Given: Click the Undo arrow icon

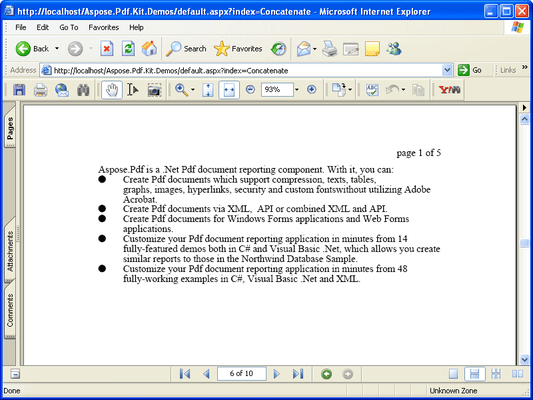Looking at the screenshot, I should 393,90.
